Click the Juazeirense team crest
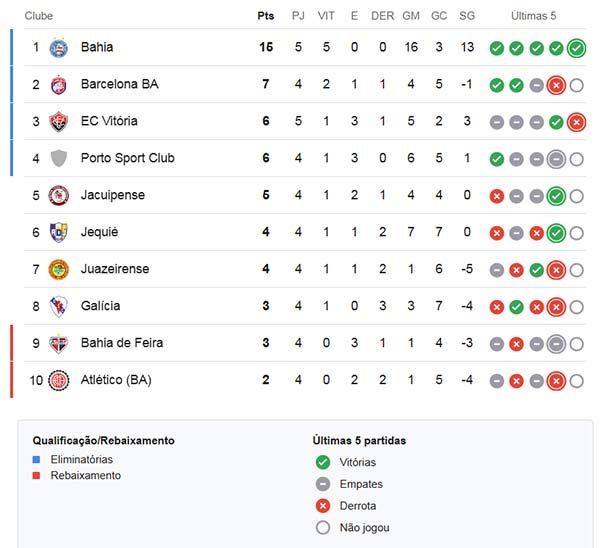This screenshot has height=548, width=600. [59, 269]
